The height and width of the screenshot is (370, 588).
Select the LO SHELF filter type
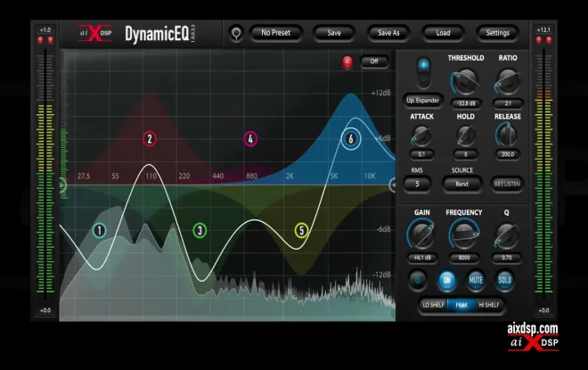pos(433,305)
